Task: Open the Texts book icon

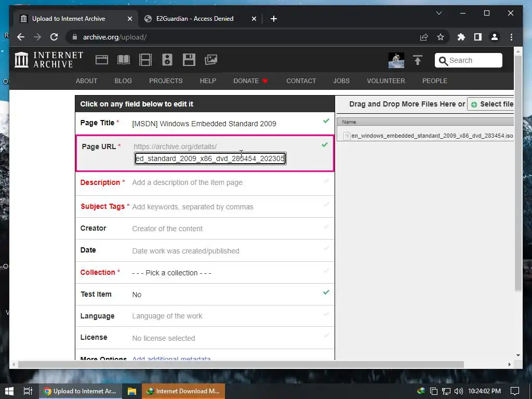Action: 124,60
